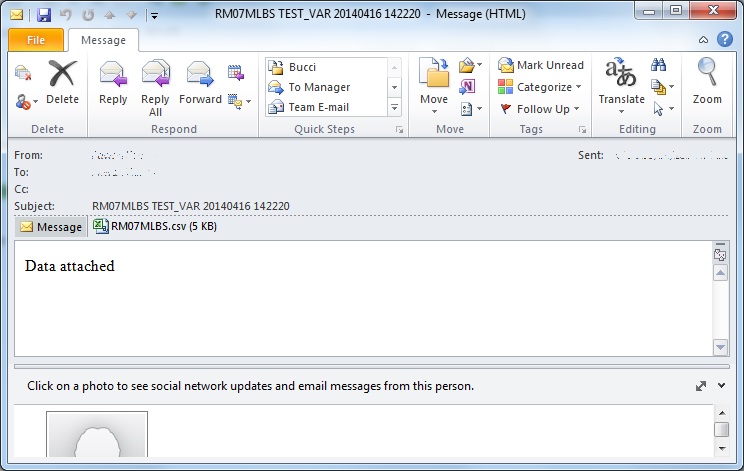This screenshot has width=744, height=471.
Task: Open the More respond actions dropdown
Action: (239, 101)
